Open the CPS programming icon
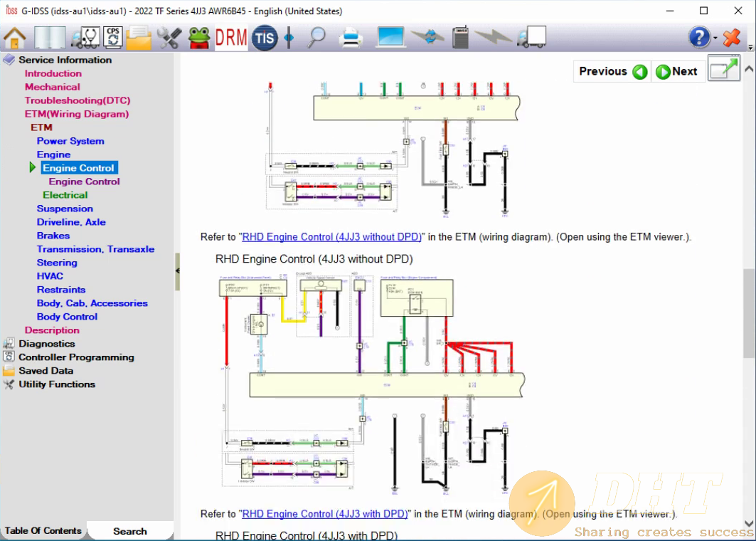The image size is (756, 541). click(x=112, y=37)
